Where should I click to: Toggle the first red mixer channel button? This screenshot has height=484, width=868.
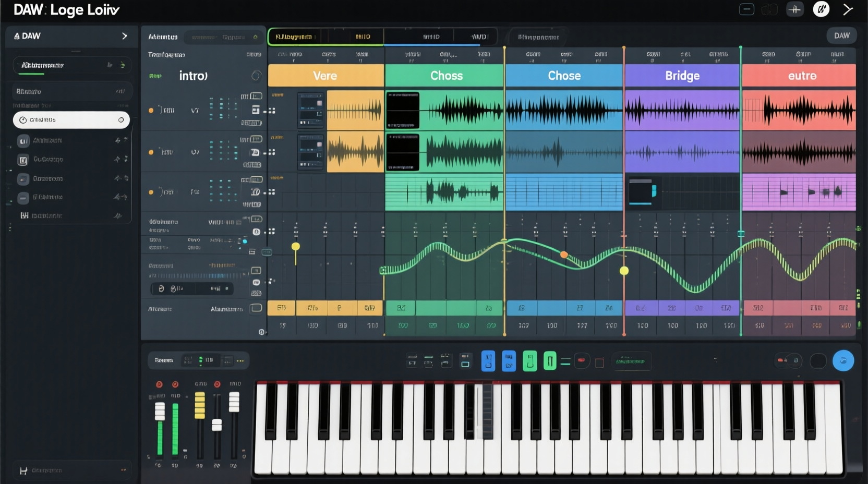point(159,384)
